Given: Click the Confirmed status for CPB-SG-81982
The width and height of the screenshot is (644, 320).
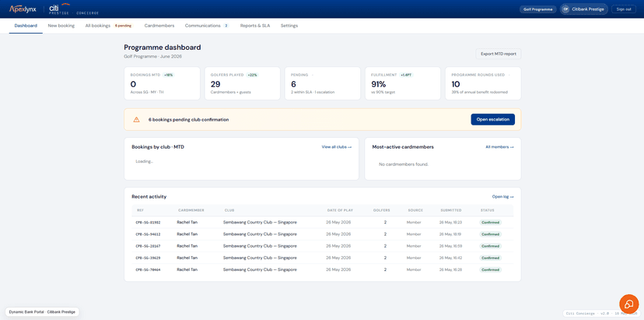Looking at the screenshot, I should pos(491,223).
